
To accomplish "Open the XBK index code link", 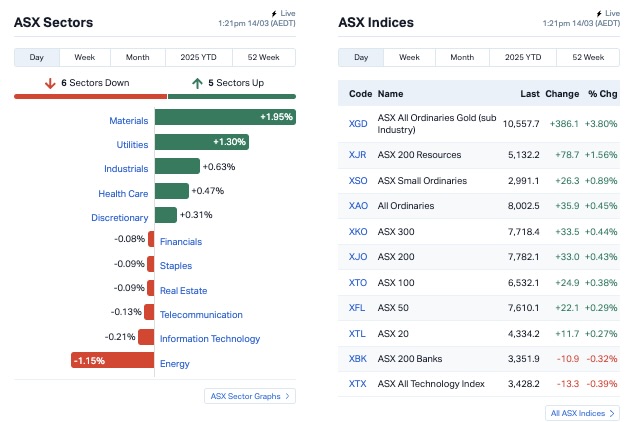I will tap(358, 359).
